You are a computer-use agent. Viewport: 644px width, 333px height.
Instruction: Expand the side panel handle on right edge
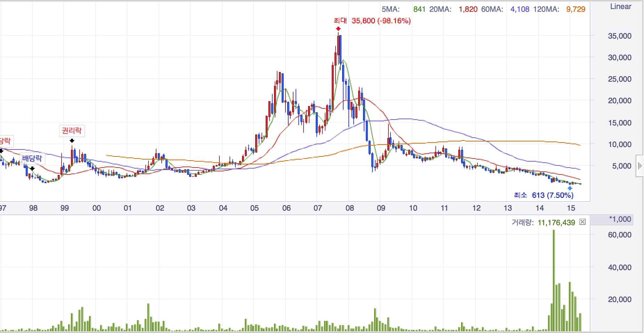click(639, 166)
